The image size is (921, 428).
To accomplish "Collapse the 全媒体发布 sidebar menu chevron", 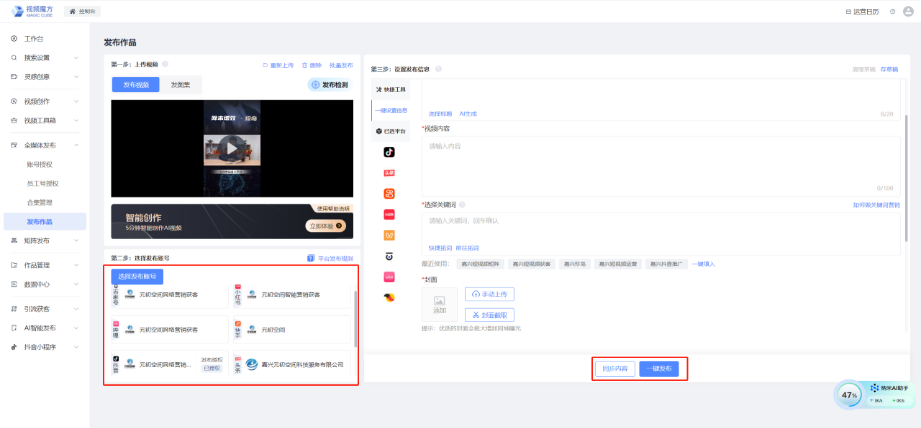I will 76,145.
